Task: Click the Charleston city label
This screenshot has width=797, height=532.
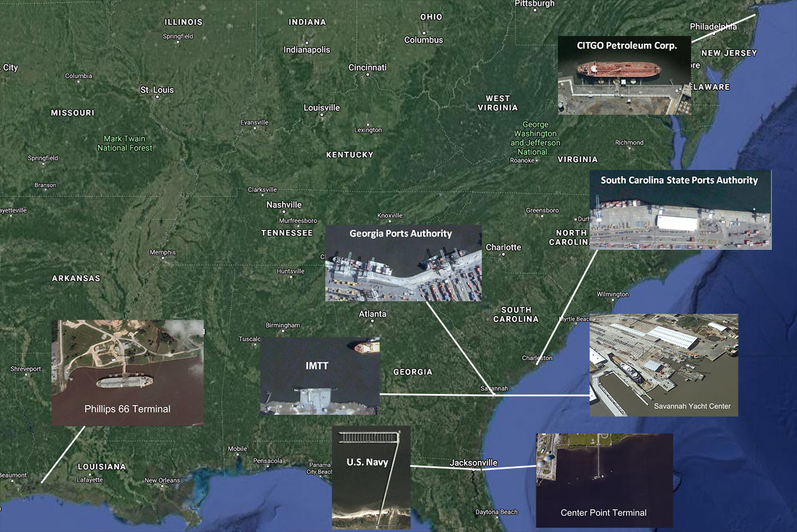Action: click(x=537, y=358)
